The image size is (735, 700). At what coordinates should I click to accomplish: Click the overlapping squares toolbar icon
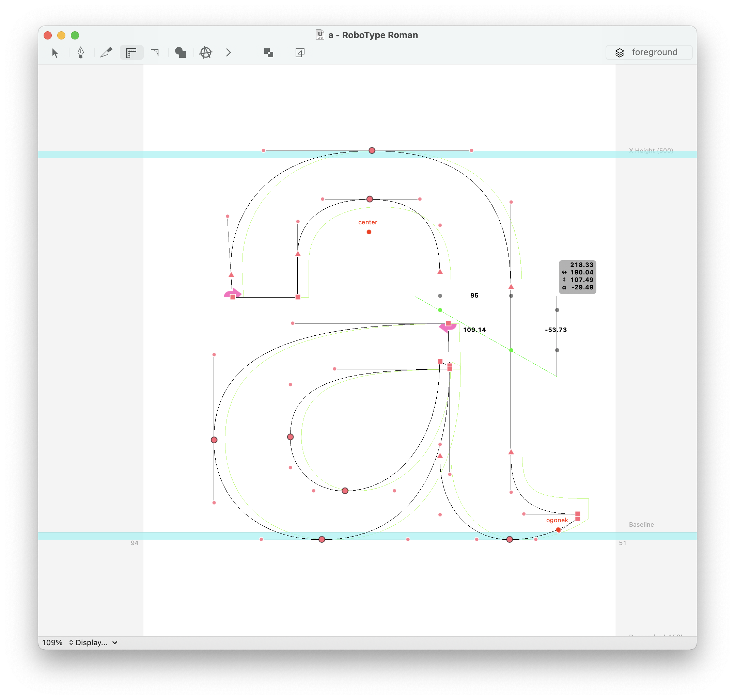(x=269, y=53)
